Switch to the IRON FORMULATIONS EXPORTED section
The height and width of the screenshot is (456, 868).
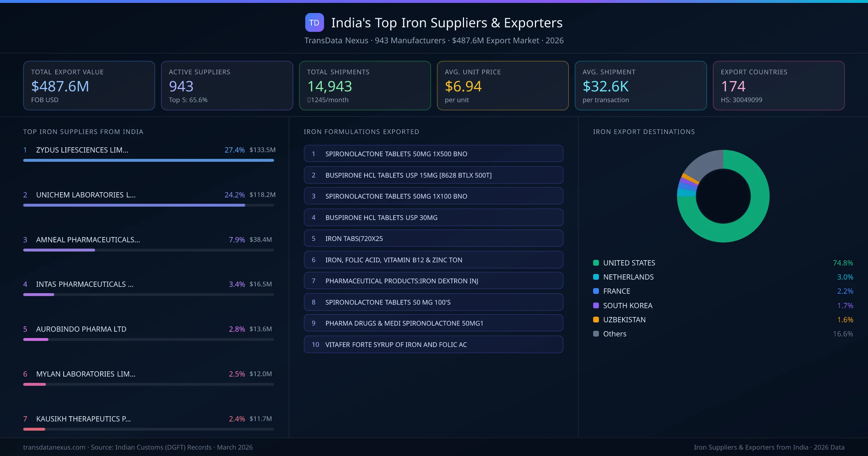362,132
